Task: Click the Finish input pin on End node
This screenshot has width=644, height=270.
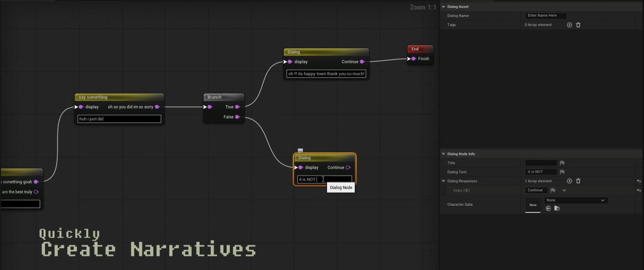Action: click(x=413, y=59)
